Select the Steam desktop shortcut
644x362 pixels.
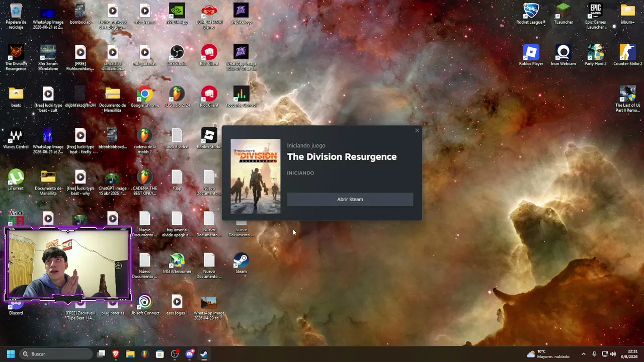[x=242, y=263]
